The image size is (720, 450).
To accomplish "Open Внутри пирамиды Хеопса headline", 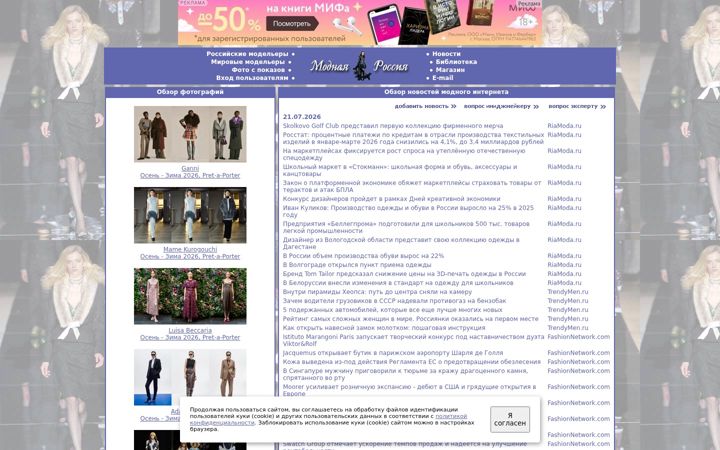I will (377, 292).
